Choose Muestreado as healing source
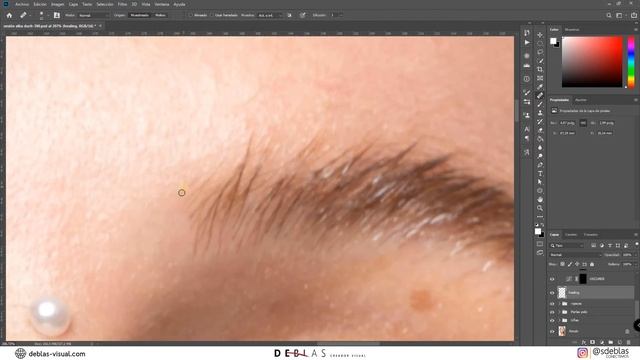Screen dimensions: 640x360 pos(139,15)
